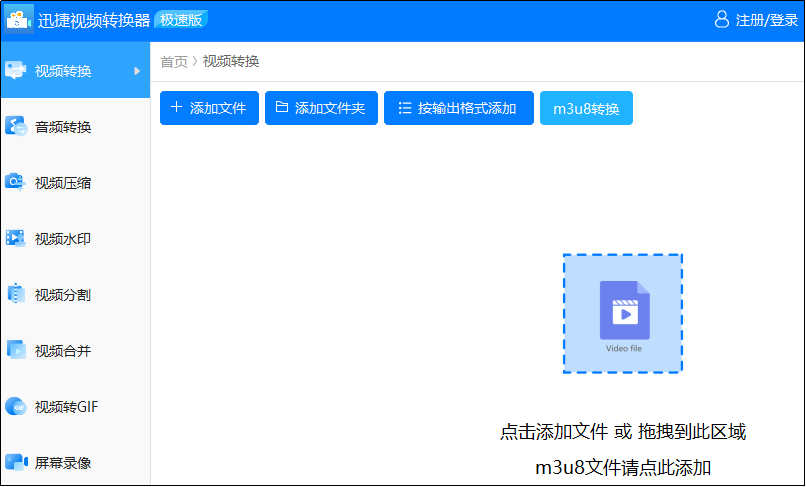This screenshot has height=487, width=806.
Task: Click the 点击添加文件 或 拖拽到此区域 text
Action: pos(622,431)
